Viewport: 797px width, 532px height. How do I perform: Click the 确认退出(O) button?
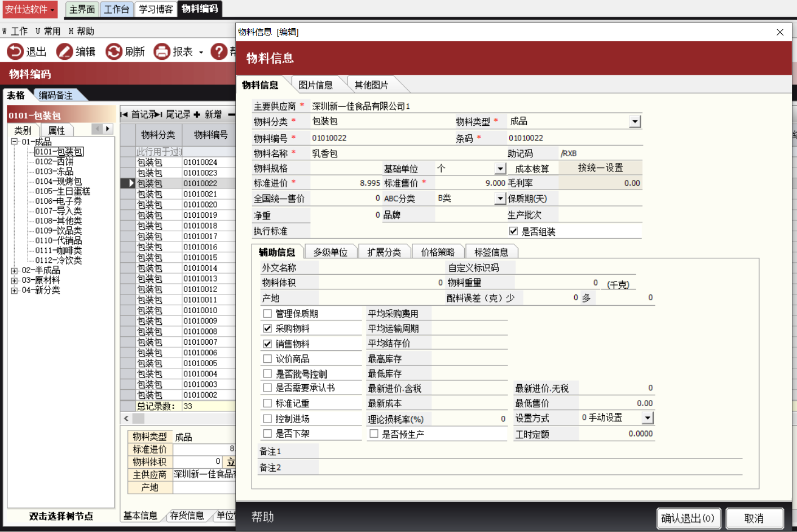[x=688, y=518]
